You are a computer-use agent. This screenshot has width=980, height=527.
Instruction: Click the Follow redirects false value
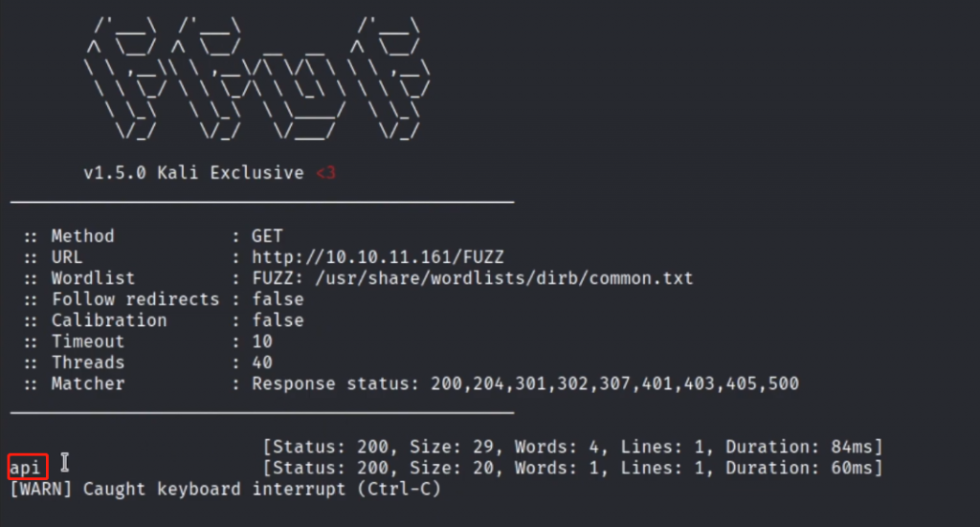pos(278,299)
